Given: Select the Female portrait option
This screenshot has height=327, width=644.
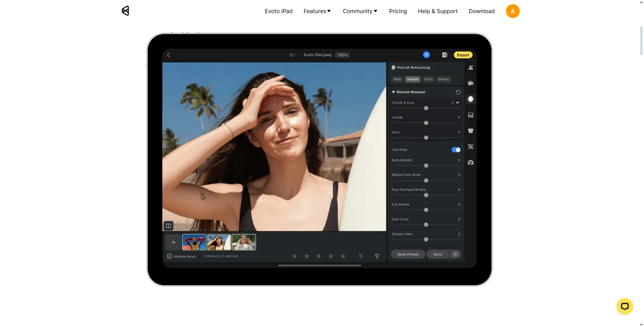Looking at the screenshot, I should (413, 79).
